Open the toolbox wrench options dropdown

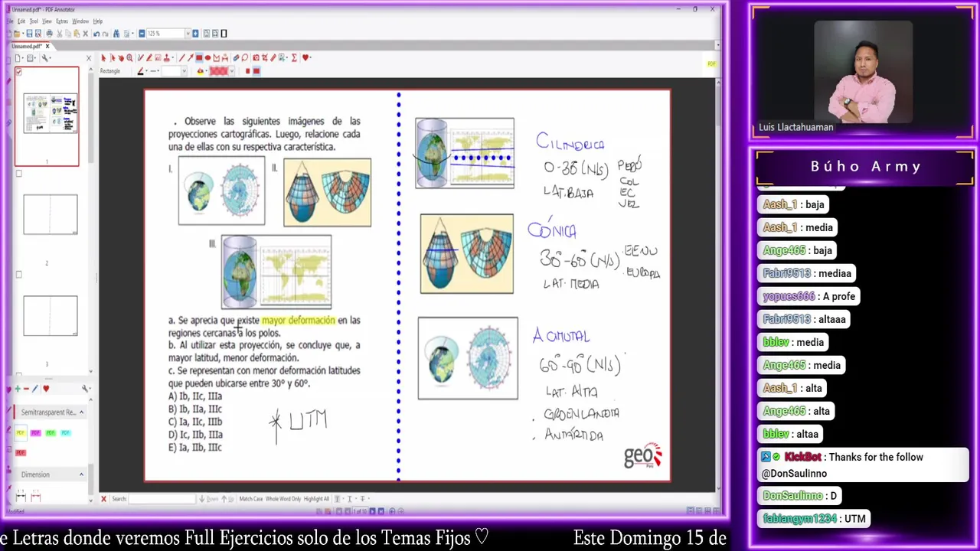pos(86,389)
